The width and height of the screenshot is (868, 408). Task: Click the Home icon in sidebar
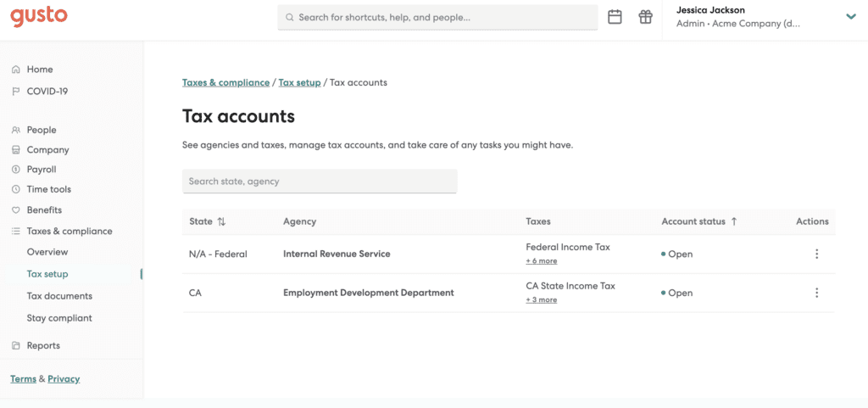(x=16, y=70)
